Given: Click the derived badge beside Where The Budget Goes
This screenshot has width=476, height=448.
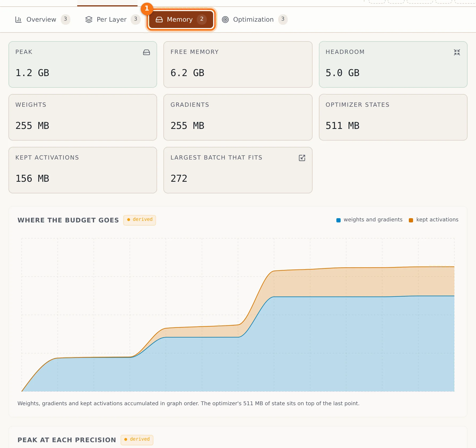Looking at the screenshot, I should click(140, 220).
